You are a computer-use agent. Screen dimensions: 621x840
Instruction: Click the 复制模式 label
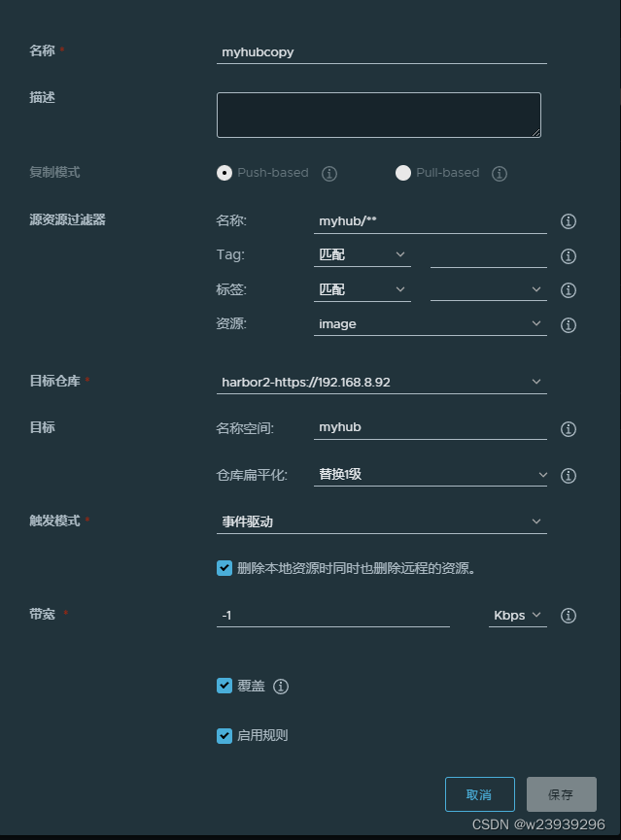pyautogui.click(x=54, y=172)
